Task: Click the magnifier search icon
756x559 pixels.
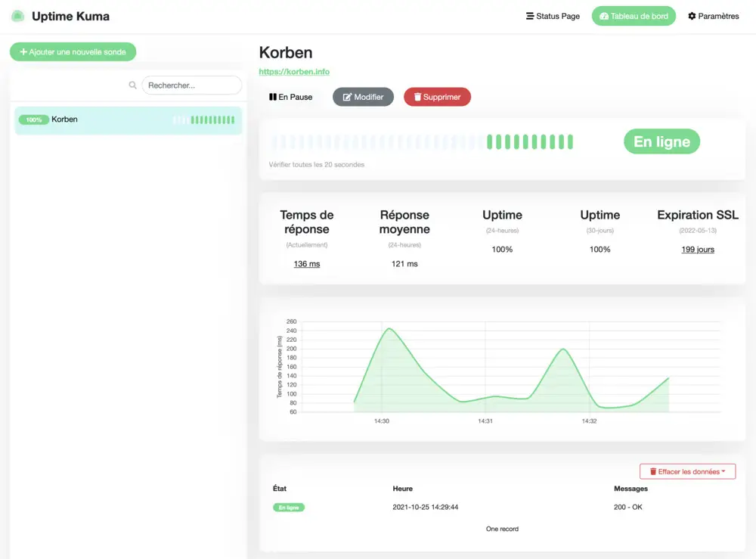Action: (133, 85)
